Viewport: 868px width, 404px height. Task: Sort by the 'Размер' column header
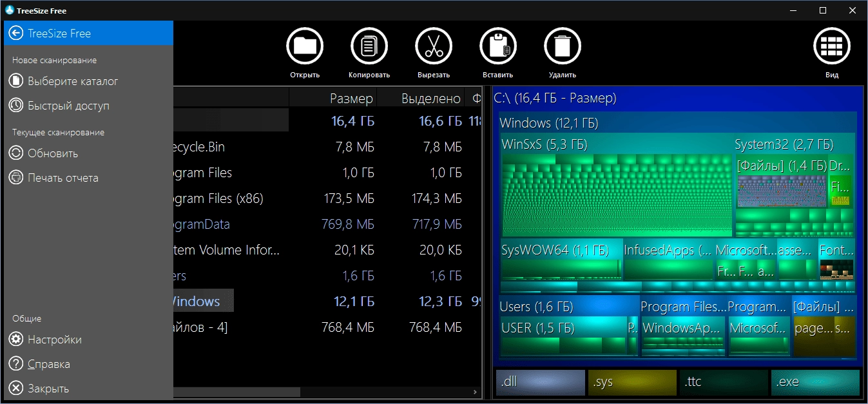pyautogui.click(x=333, y=99)
